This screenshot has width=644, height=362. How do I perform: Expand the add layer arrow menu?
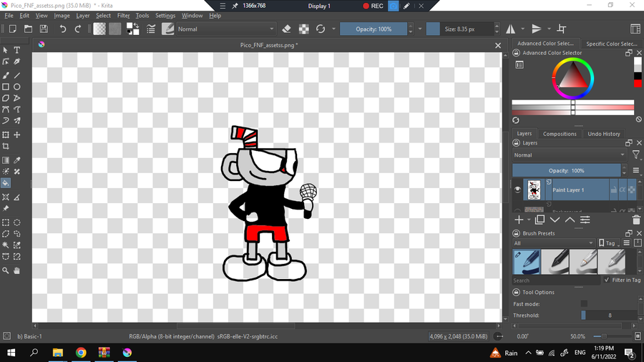[529, 220]
